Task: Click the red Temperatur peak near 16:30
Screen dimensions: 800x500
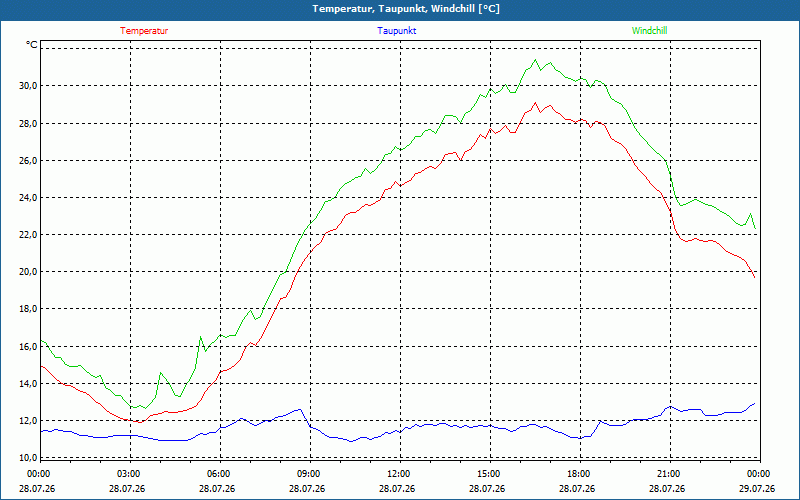Action: coord(535,103)
